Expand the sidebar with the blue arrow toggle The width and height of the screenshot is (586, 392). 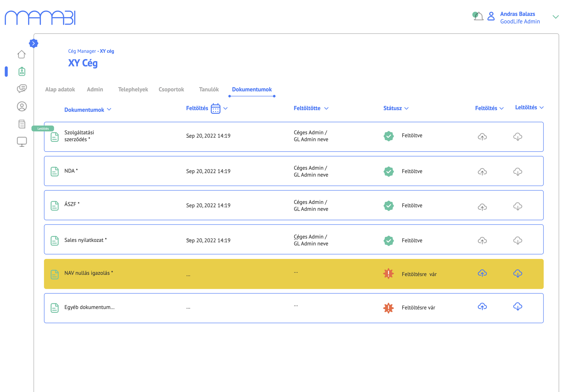pyautogui.click(x=34, y=43)
